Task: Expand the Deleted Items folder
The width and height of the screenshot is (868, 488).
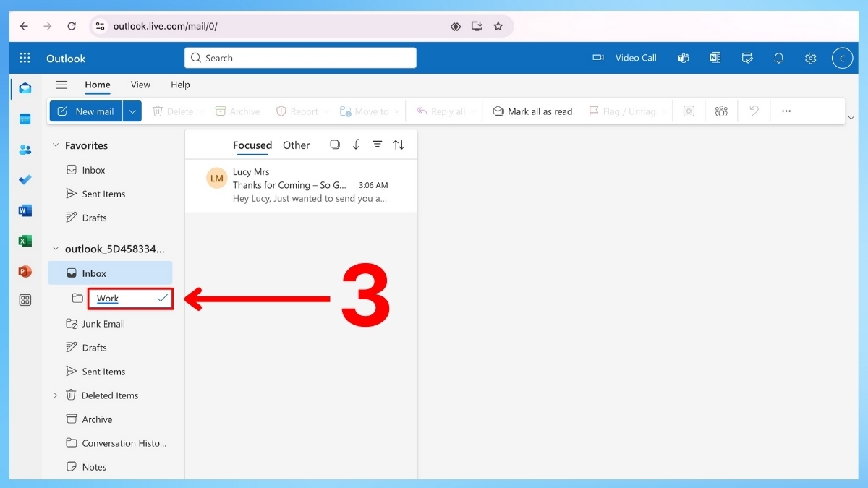Action: (56, 395)
